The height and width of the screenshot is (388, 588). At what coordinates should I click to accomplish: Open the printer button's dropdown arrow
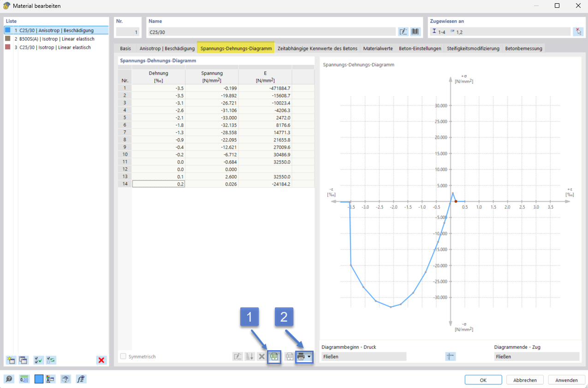[x=309, y=357]
